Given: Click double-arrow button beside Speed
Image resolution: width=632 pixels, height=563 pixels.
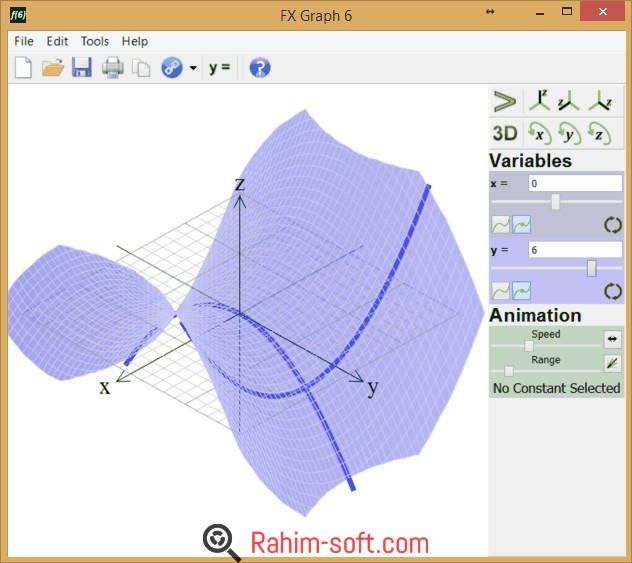Looking at the screenshot, I should [612, 339].
